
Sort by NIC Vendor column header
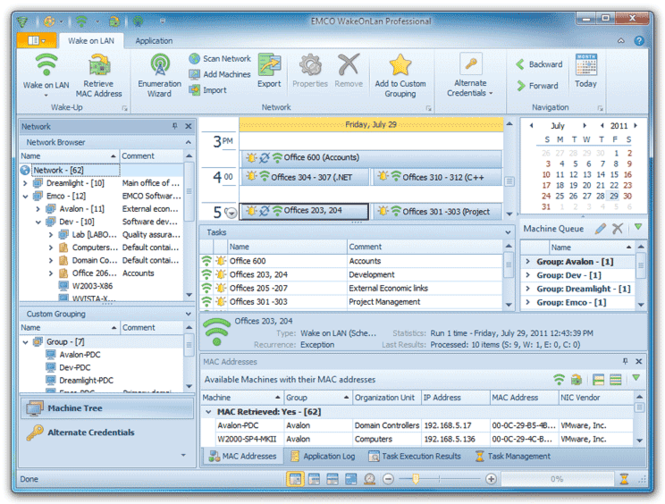coord(595,398)
